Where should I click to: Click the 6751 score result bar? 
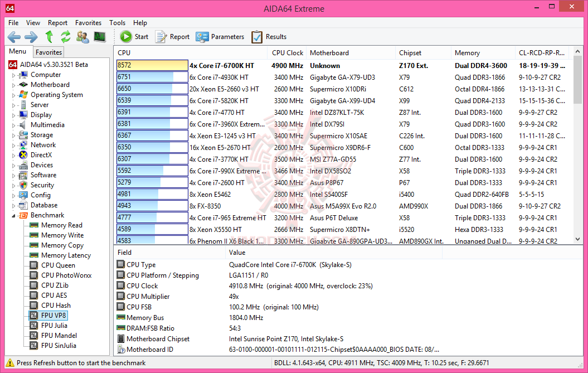pos(152,77)
